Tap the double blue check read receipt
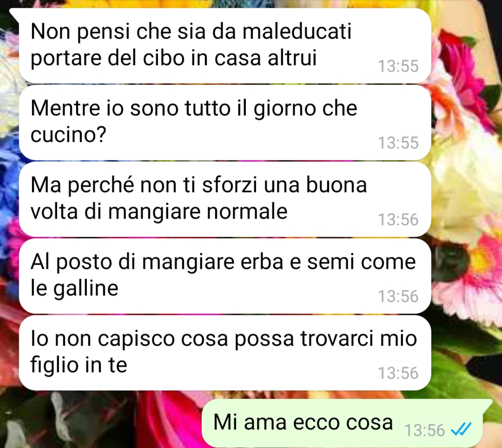Viewport: 502px width, 448px height. [x=461, y=429]
